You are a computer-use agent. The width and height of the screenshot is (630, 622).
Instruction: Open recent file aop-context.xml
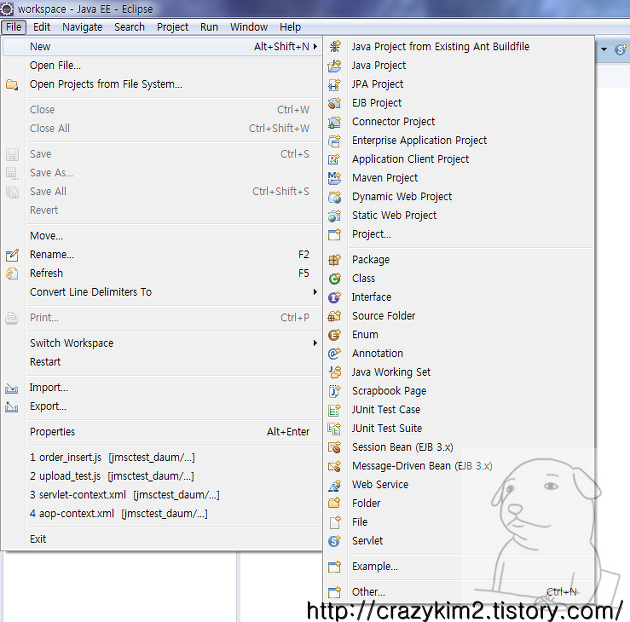pos(162,514)
